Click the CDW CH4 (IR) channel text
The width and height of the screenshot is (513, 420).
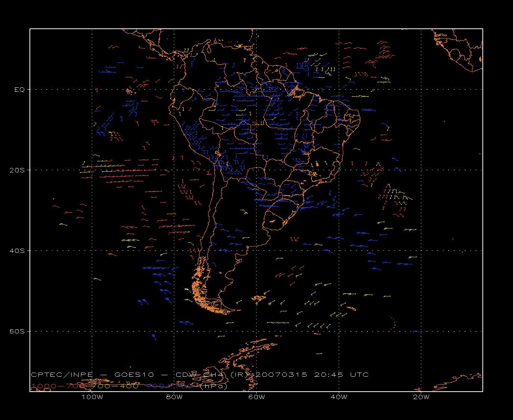tap(212, 374)
